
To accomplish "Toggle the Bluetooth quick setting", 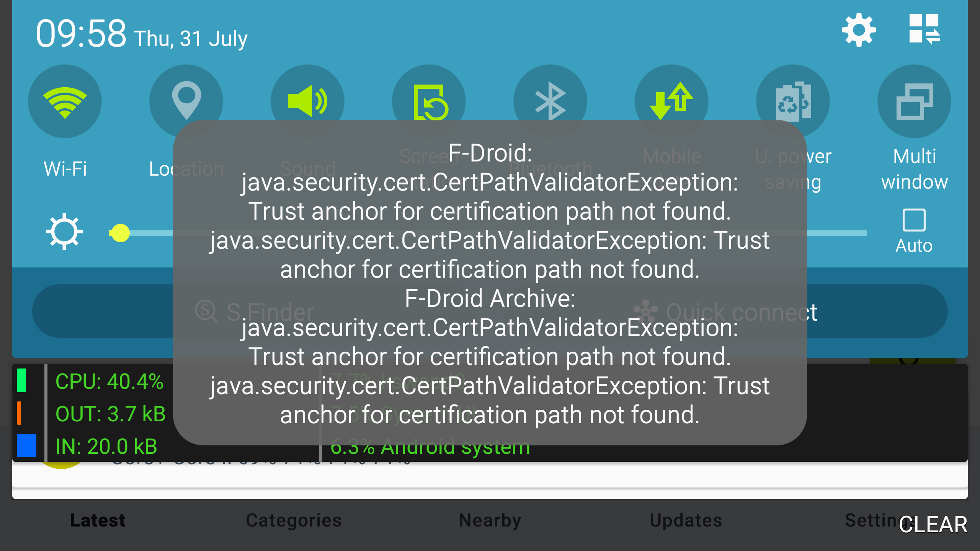I will [550, 101].
